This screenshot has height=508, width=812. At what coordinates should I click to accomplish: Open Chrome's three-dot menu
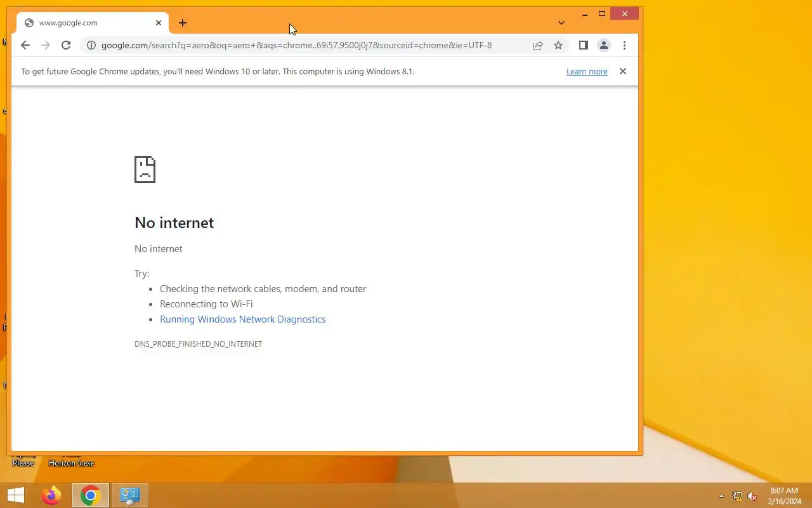click(x=624, y=45)
